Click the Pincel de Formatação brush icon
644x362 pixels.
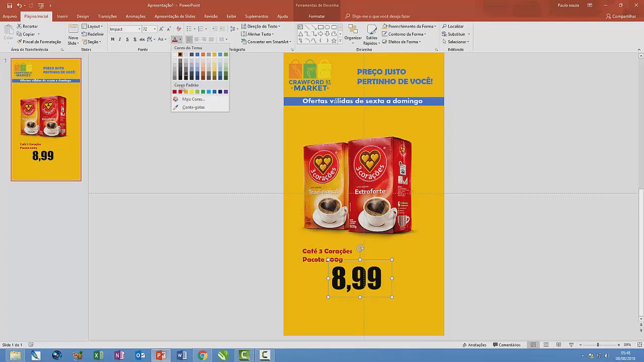click(19, 42)
